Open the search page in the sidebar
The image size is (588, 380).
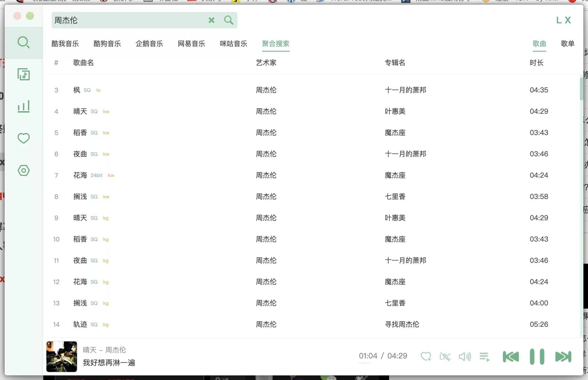[24, 43]
